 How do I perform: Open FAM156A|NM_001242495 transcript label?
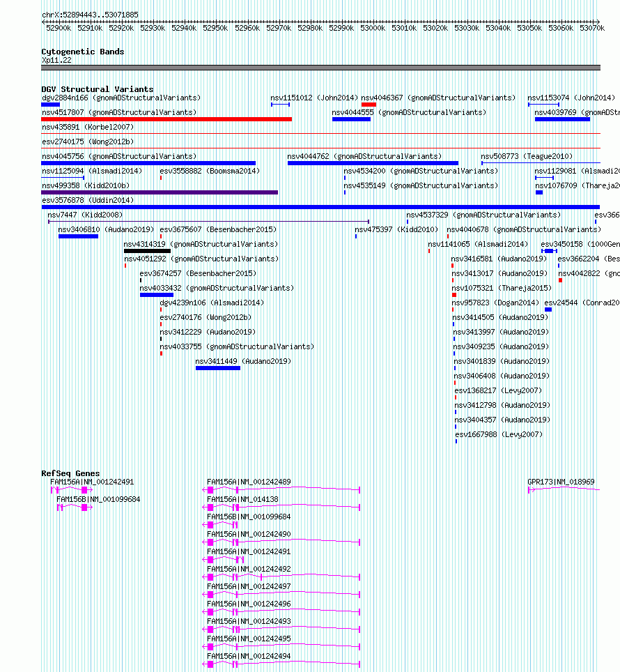click(249, 639)
